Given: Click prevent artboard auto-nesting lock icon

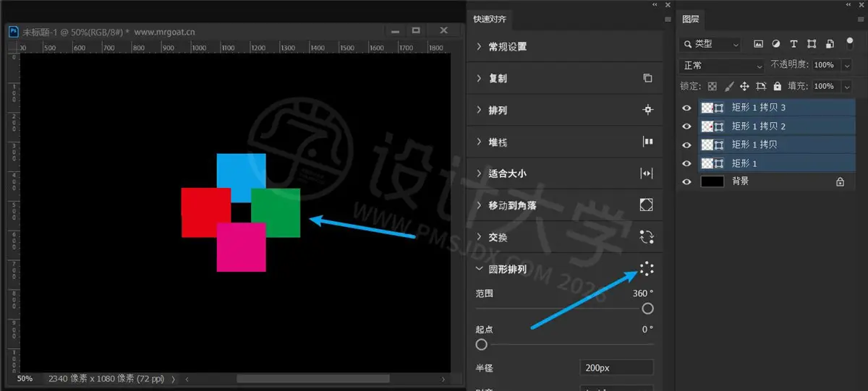Looking at the screenshot, I should click(761, 85).
